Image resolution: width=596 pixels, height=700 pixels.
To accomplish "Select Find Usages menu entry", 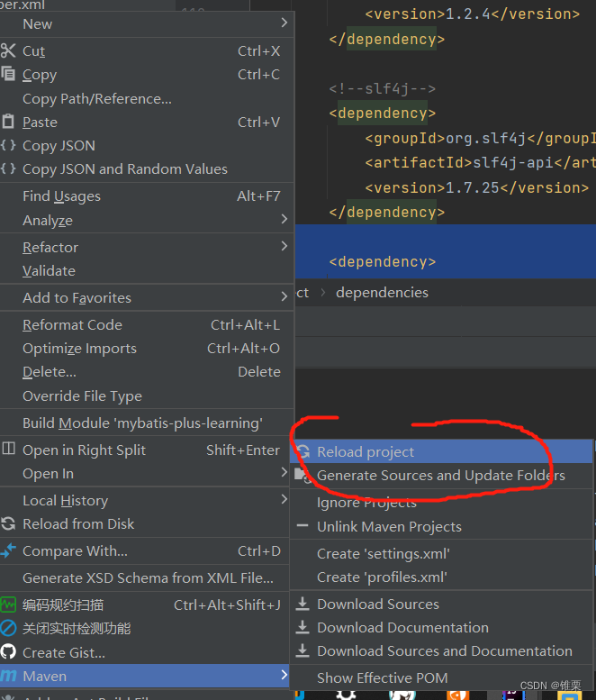I will pyautogui.click(x=148, y=196).
